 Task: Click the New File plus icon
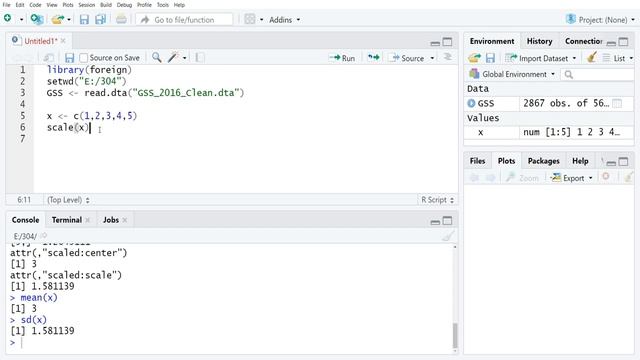click(x=7, y=18)
